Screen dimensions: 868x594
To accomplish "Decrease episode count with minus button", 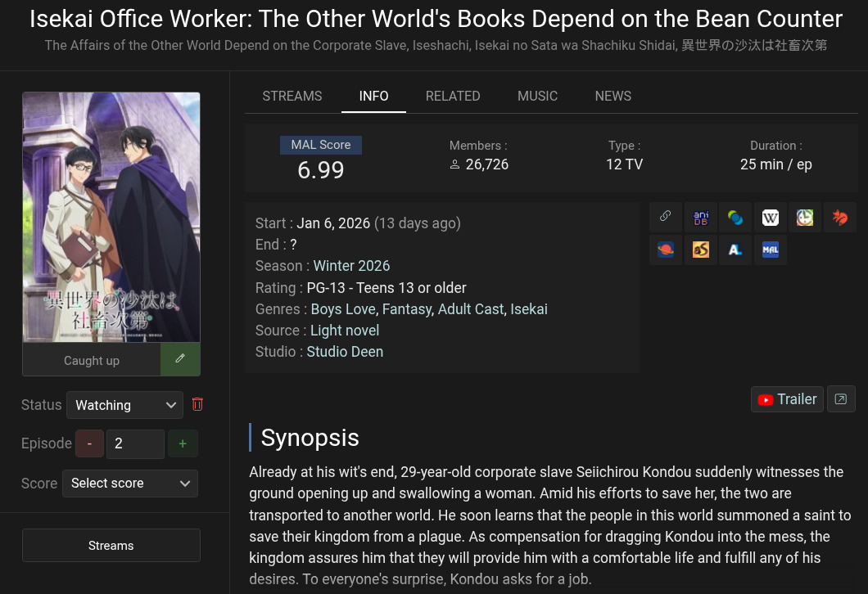I will [x=90, y=443].
